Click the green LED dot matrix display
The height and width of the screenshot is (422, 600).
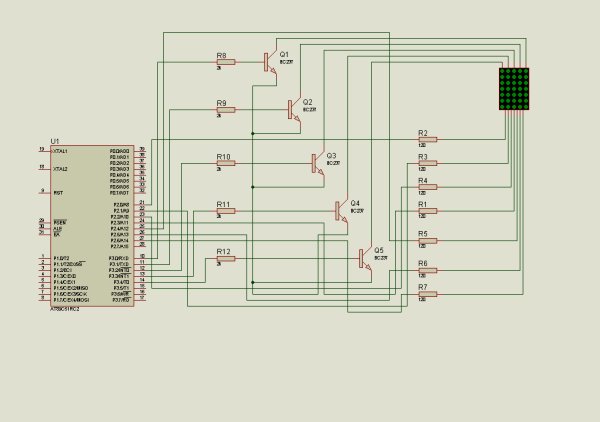[x=514, y=89]
